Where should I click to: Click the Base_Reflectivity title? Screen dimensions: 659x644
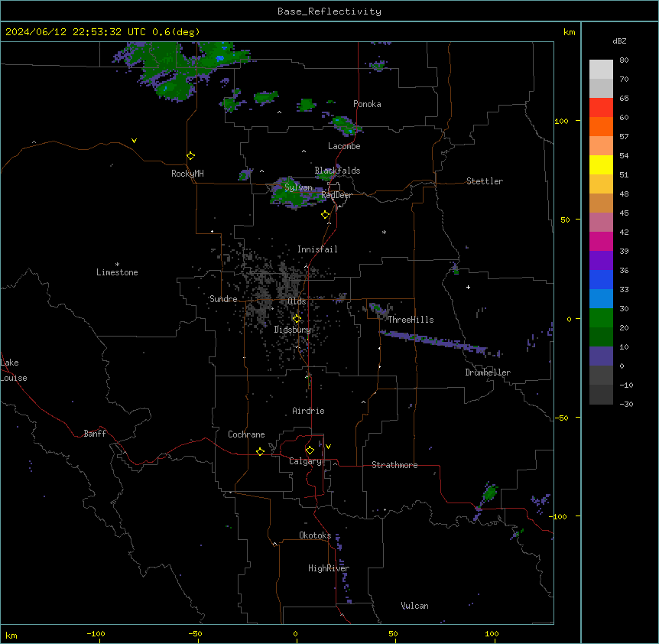pyautogui.click(x=329, y=11)
